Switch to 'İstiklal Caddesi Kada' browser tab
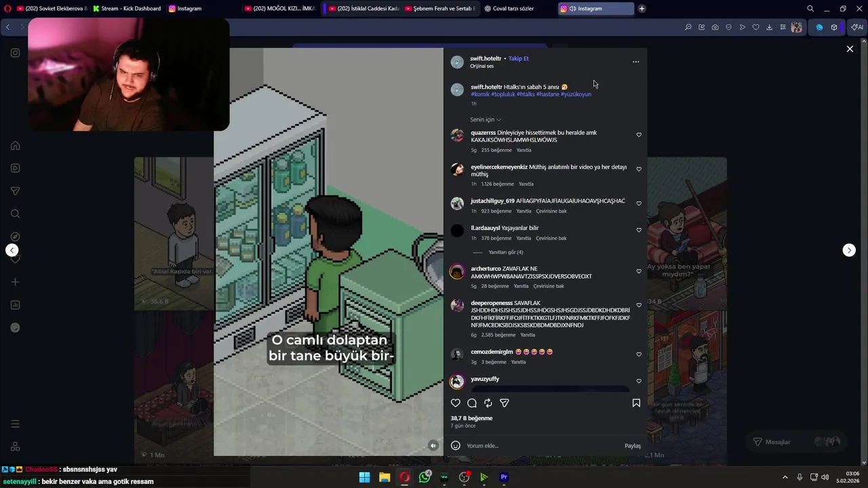This screenshot has height=488, width=868. coord(364,9)
